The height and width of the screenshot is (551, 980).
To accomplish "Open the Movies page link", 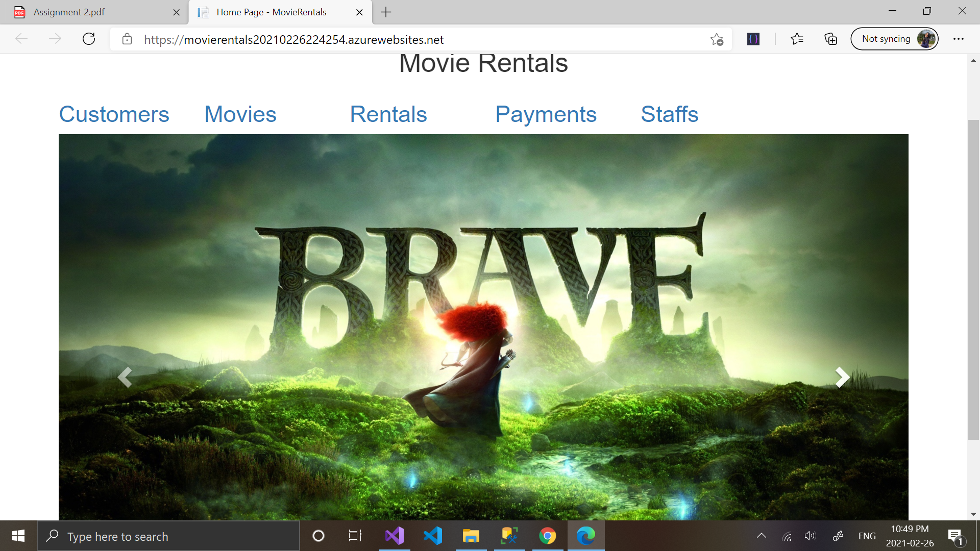I will coord(240,114).
